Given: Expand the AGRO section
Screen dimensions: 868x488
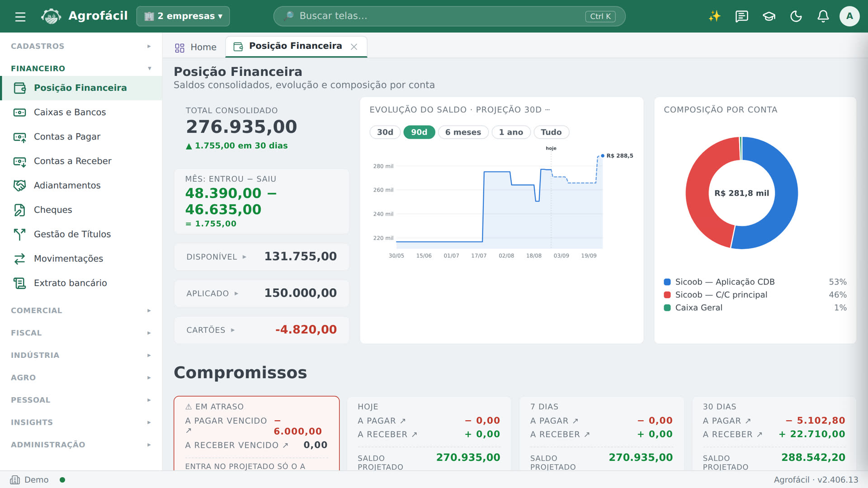Looking at the screenshot, I should pyautogui.click(x=81, y=377).
